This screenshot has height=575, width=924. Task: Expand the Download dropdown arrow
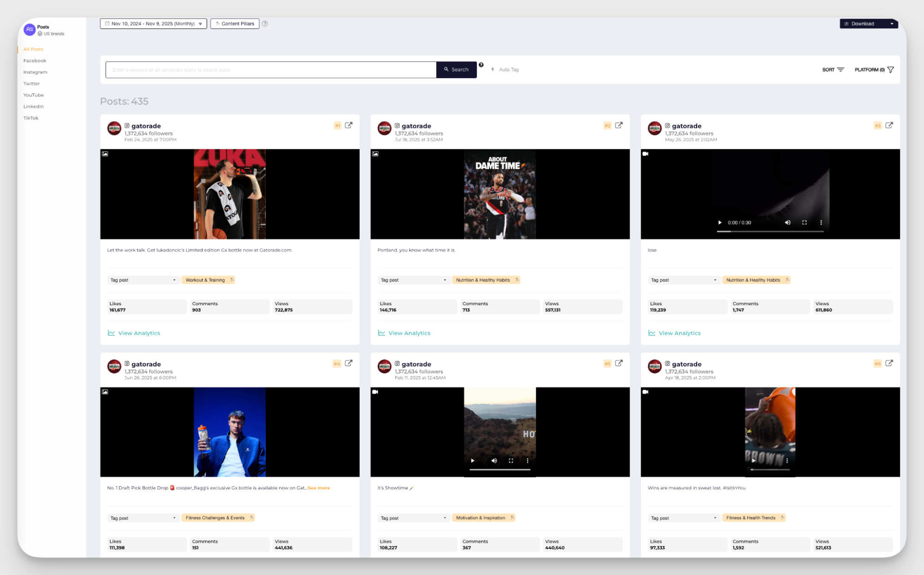click(x=892, y=23)
